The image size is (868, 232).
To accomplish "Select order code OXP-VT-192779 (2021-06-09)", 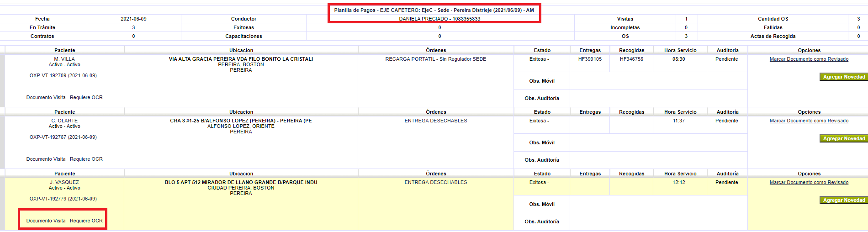I will (x=63, y=199).
